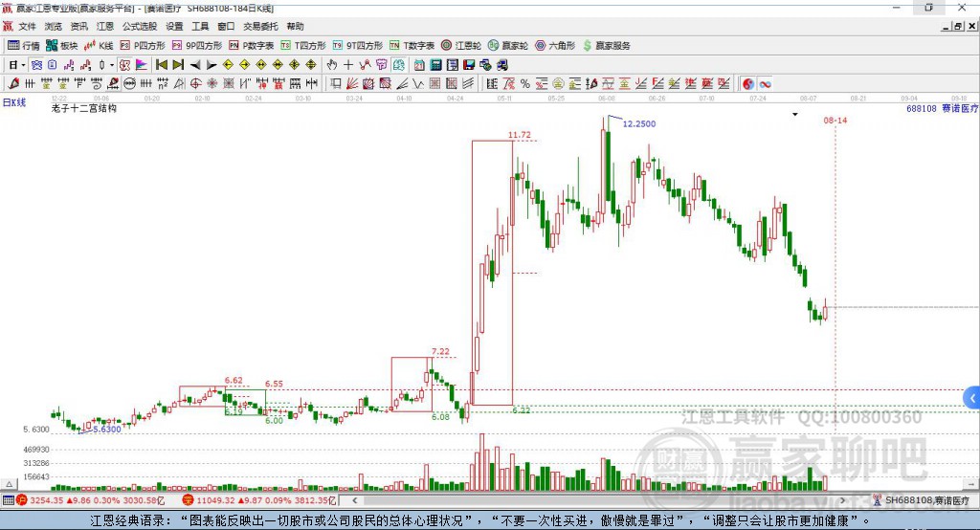
Task: Open the P四方形 square tool
Action: (143, 46)
